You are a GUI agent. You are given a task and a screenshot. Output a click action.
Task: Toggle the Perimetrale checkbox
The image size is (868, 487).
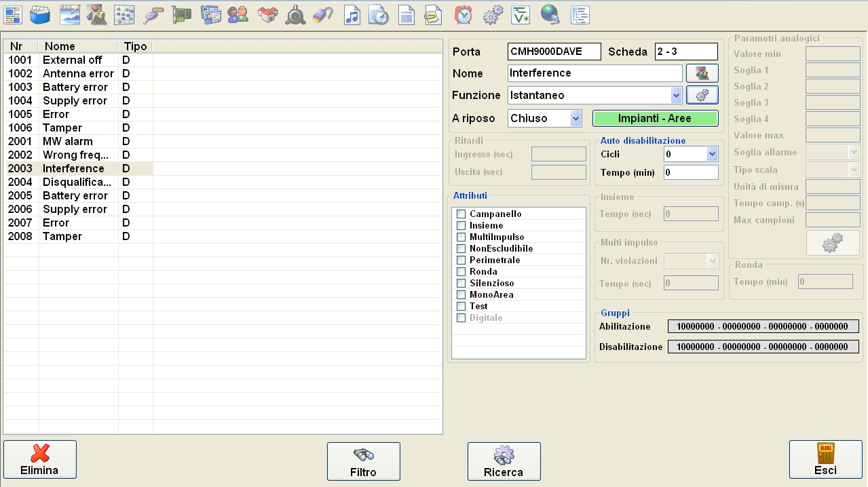461,260
